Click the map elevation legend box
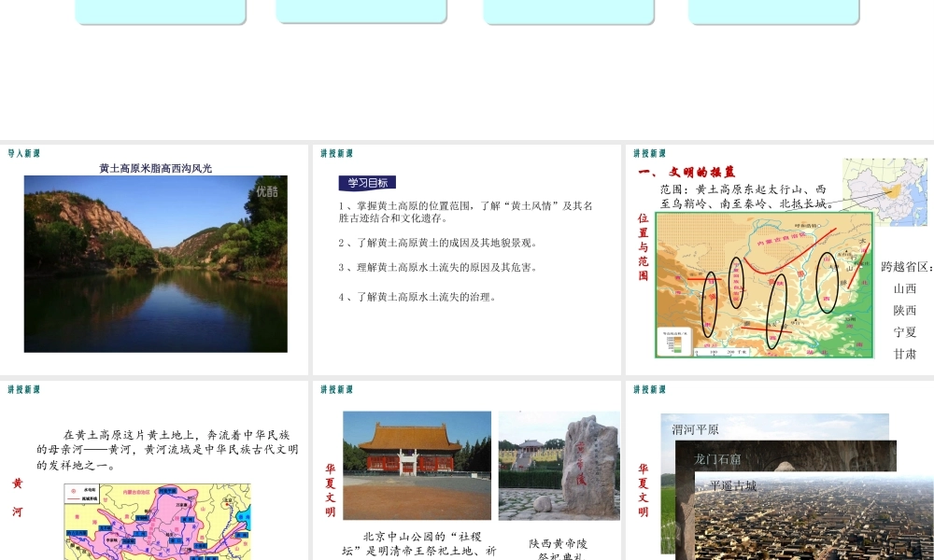The image size is (934, 560). click(673, 341)
